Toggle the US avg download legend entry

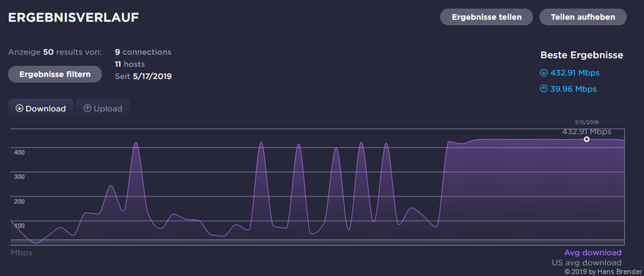pos(586,263)
